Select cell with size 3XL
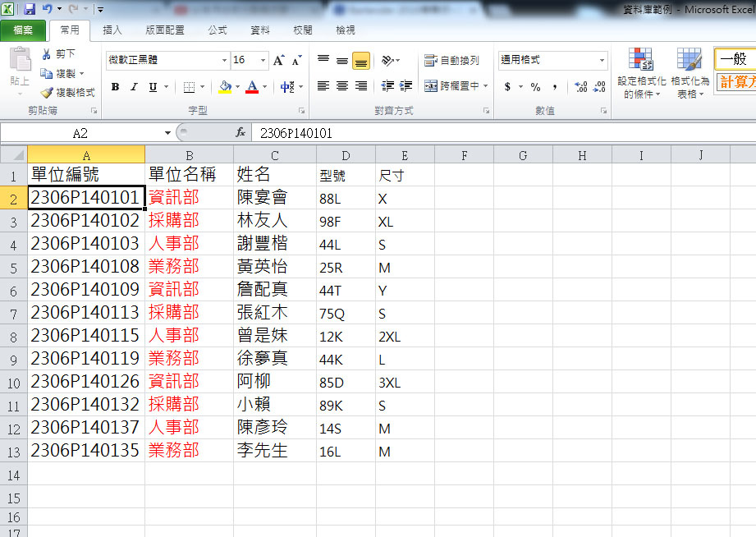 coord(405,382)
